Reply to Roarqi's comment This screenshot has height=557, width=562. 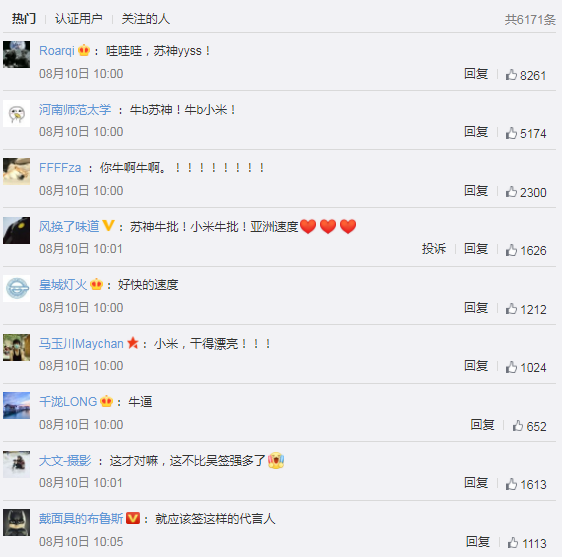pyautogui.click(x=476, y=73)
